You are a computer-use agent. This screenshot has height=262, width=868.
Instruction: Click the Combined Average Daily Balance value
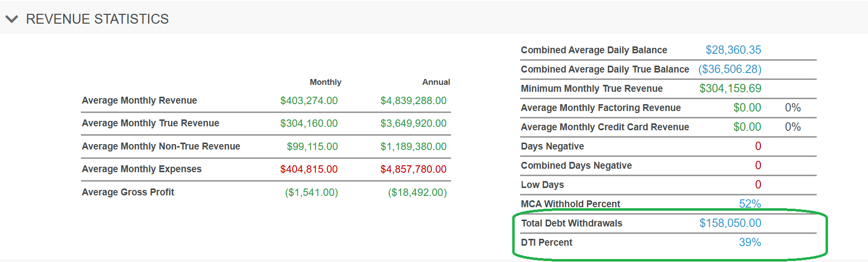[733, 50]
